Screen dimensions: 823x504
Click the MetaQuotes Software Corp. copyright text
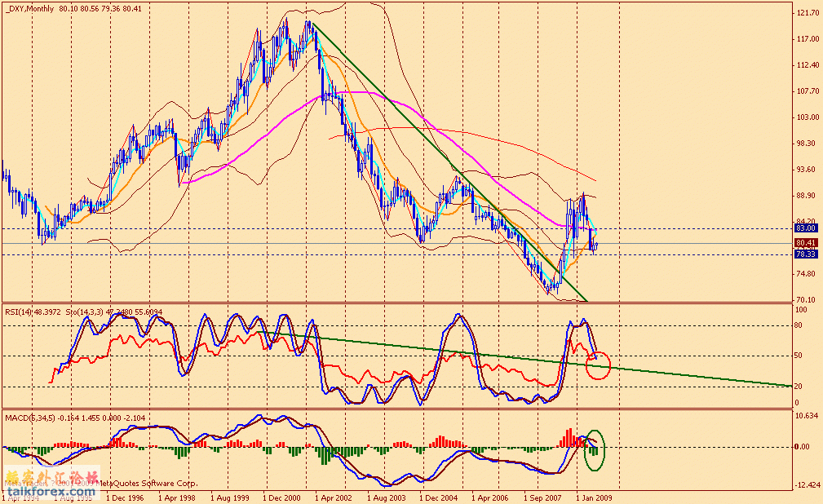click(x=148, y=484)
